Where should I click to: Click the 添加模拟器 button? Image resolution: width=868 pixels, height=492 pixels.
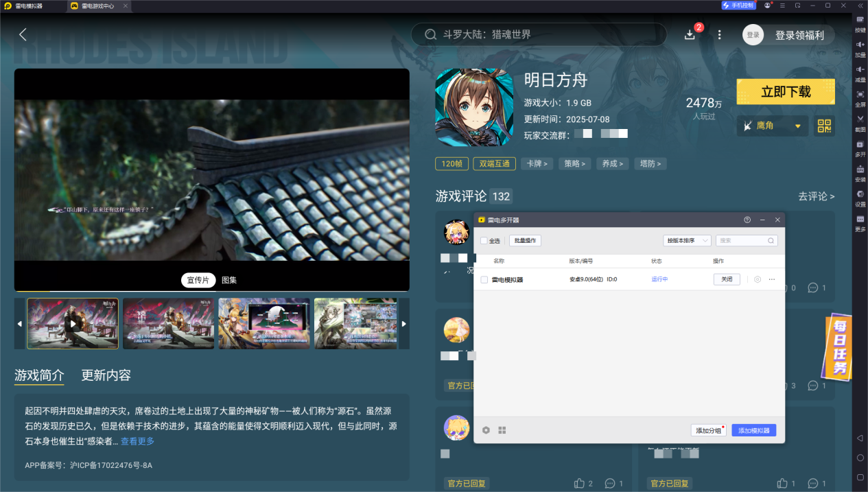(753, 430)
